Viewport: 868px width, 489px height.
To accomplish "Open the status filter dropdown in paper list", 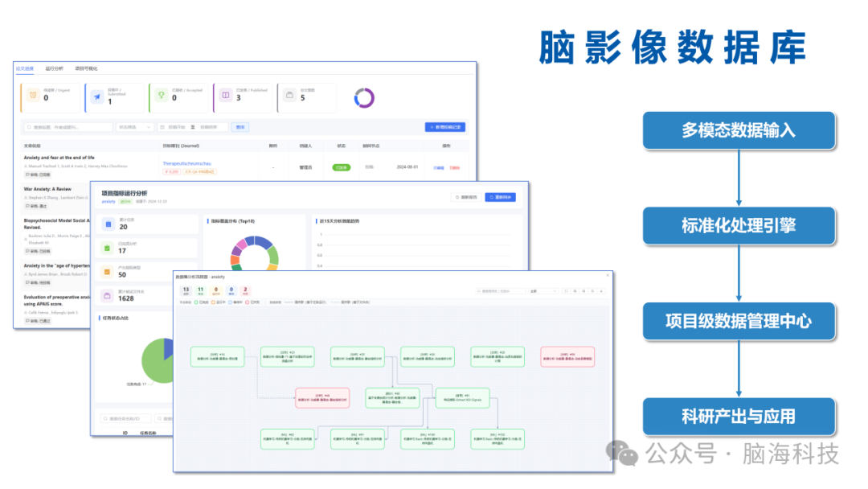I will click(x=134, y=127).
